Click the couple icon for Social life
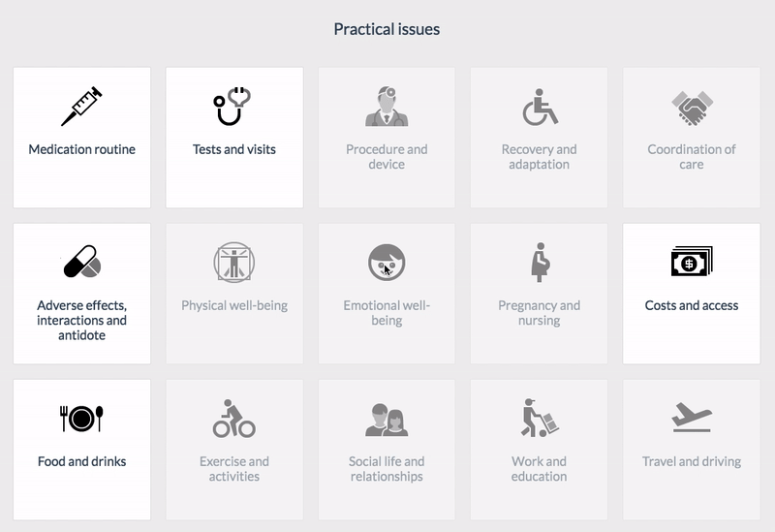The height and width of the screenshot is (532, 775). (x=387, y=420)
